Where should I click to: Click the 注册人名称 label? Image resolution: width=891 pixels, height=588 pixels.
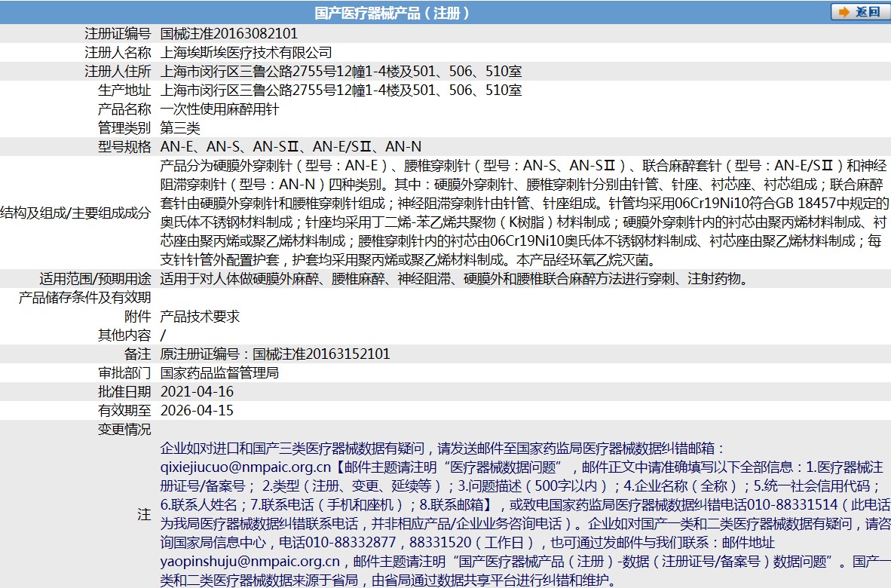coord(118,52)
